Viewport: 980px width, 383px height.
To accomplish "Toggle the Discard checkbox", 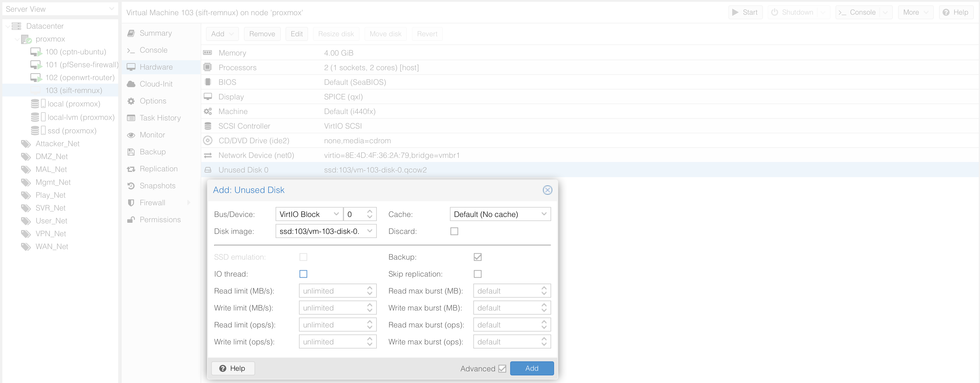I will 454,231.
